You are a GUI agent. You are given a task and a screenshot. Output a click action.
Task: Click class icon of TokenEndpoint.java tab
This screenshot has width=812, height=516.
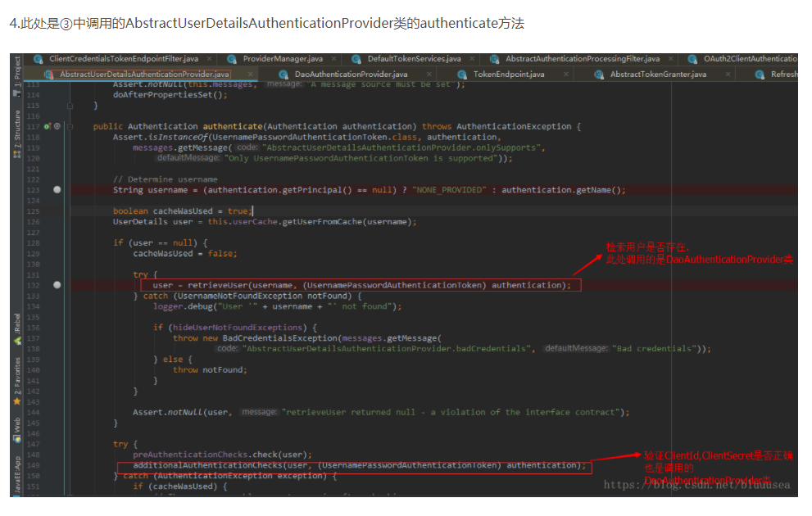tap(462, 75)
